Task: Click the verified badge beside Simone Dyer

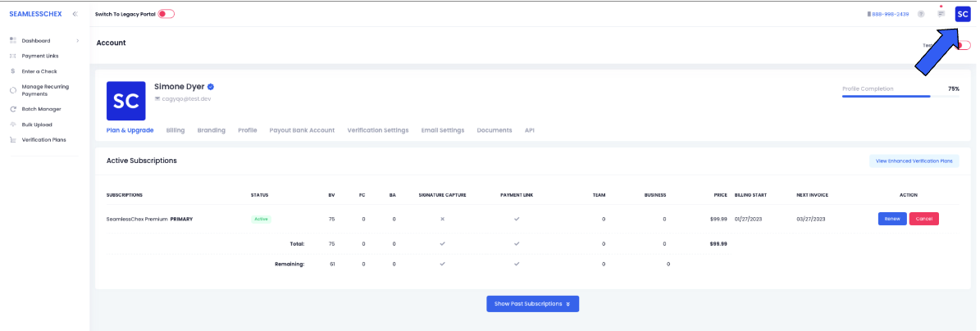Action: [212, 87]
